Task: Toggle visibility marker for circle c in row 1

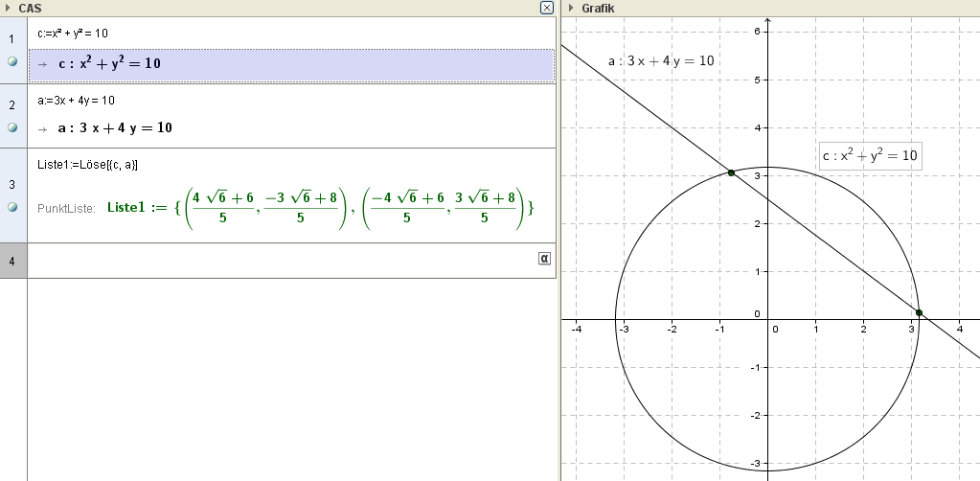Action: [x=12, y=61]
